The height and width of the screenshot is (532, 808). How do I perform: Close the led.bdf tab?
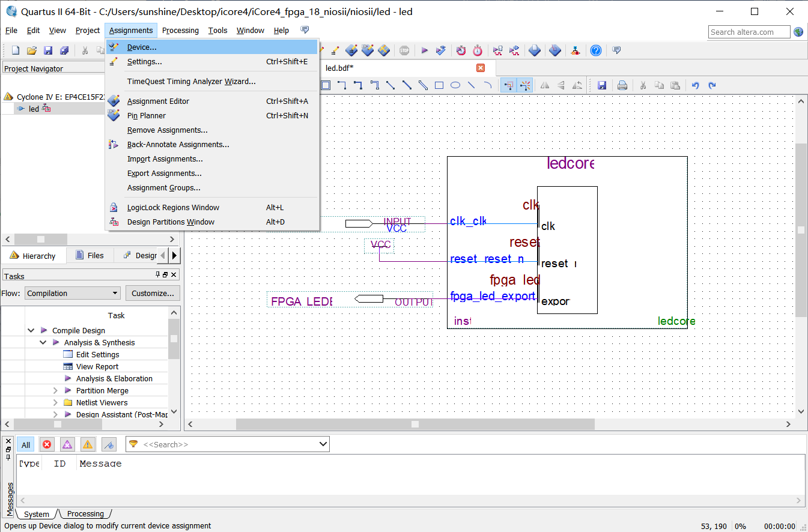click(x=480, y=68)
